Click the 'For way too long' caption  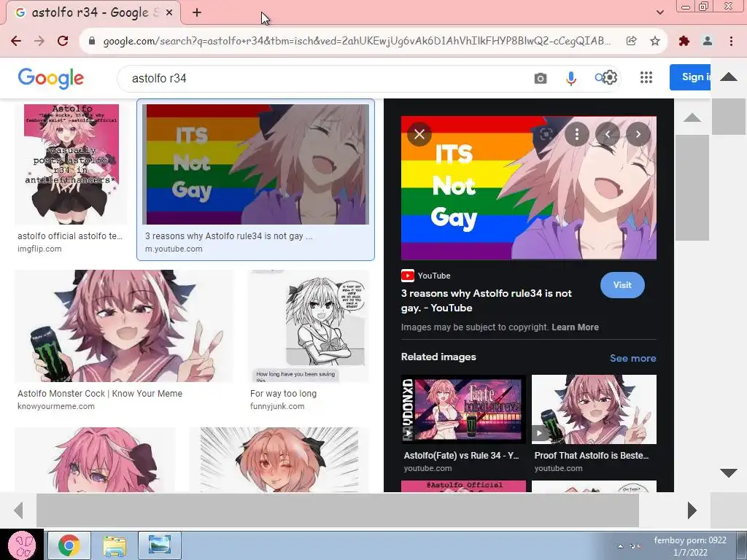click(x=284, y=393)
